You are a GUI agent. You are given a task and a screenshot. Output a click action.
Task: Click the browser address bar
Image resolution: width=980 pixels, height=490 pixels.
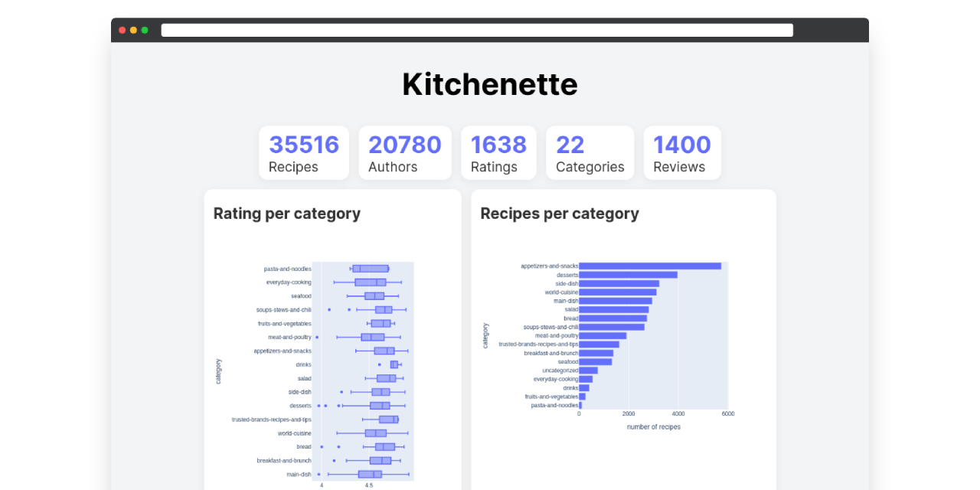tap(476, 29)
